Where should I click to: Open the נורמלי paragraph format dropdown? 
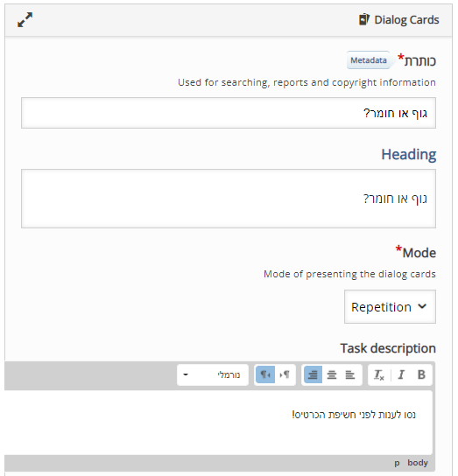tap(213, 374)
